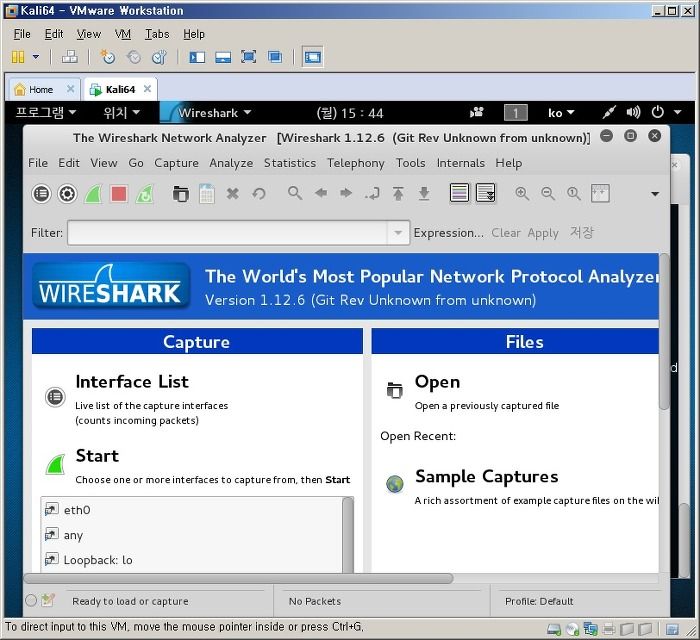The width and height of the screenshot is (700, 640).
Task: Apply the display filter
Action: tap(543, 233)
